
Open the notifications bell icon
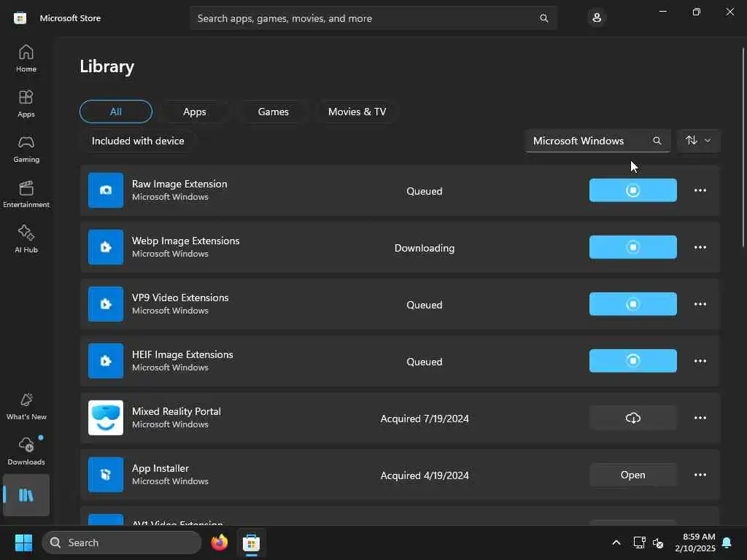click(x=727, y=542)
